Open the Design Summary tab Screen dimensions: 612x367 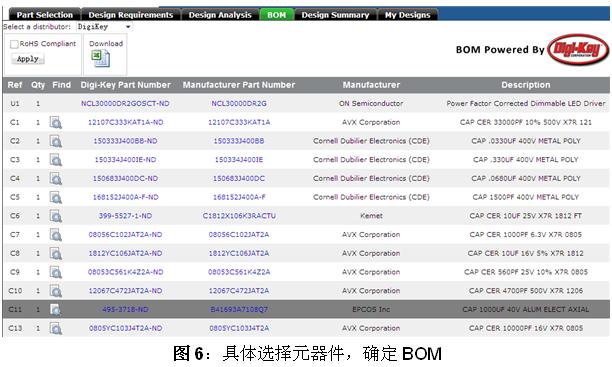click(335, 15)
